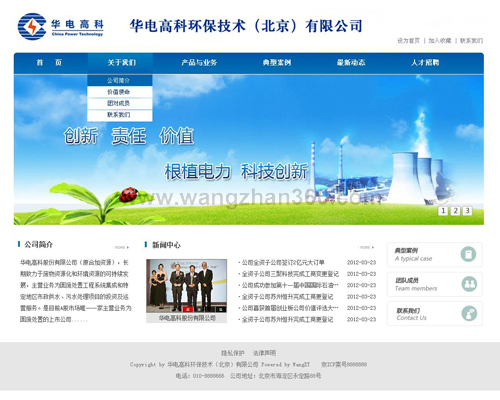The height and width of the screenshot is (400, 500).
Task: Click the clipboard icon beside 典型案例
Action: pyautogui.click(x=468, y=254)
